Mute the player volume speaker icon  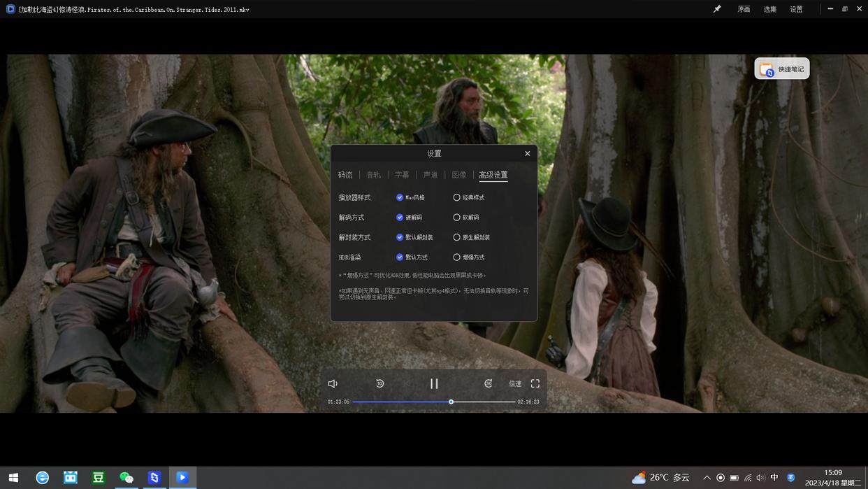point(333,383)
